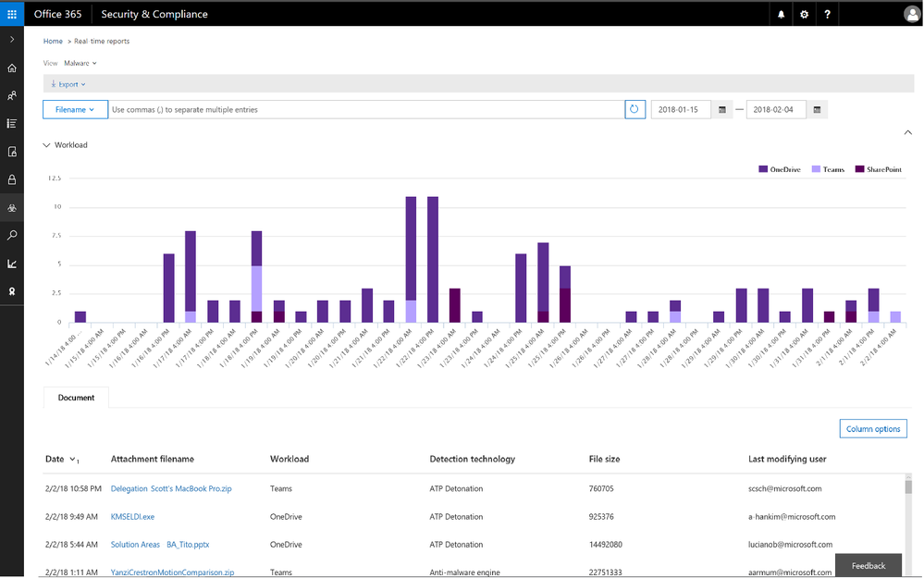Select the threat management biohazard sidebar icon

point(12,207)
